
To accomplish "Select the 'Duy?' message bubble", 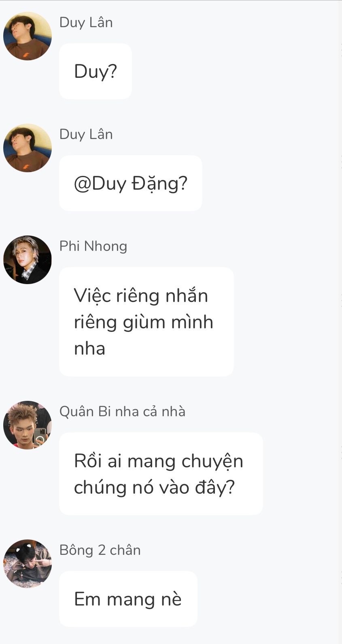I will point(96,71).
